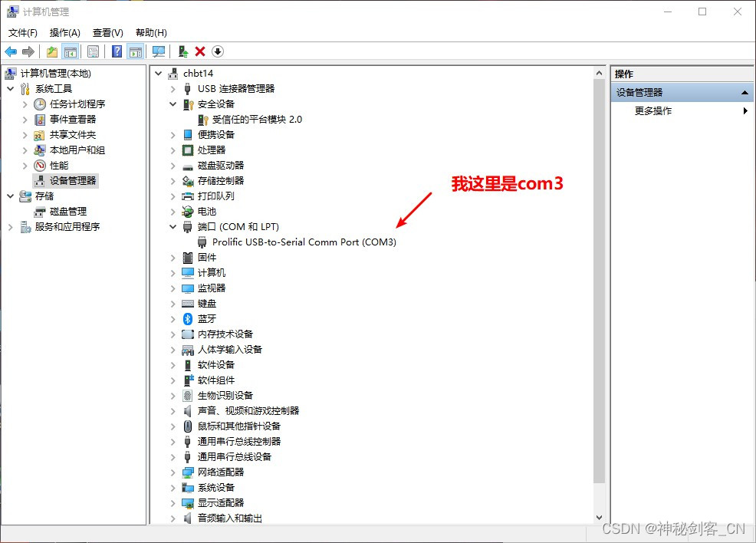Select the 固件 row
The width and height of the screenshot is (756, 543).
(207, 258)
